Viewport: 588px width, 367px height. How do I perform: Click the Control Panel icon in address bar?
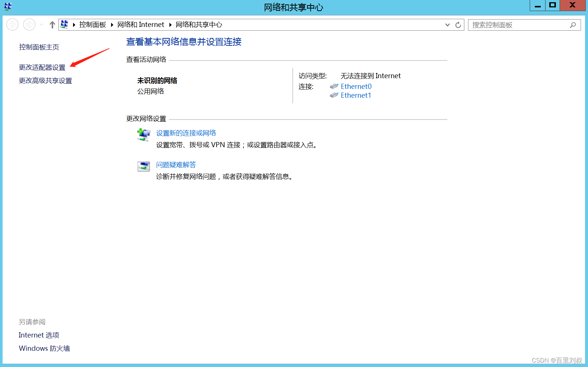(64, 24)
